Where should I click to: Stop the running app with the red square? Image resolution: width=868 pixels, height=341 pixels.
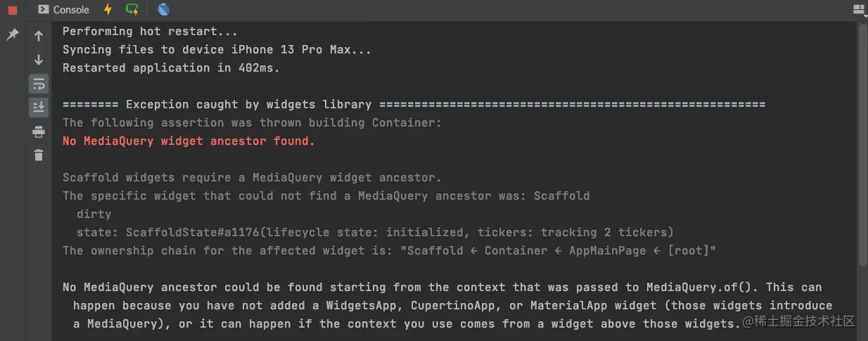(12, 10)
